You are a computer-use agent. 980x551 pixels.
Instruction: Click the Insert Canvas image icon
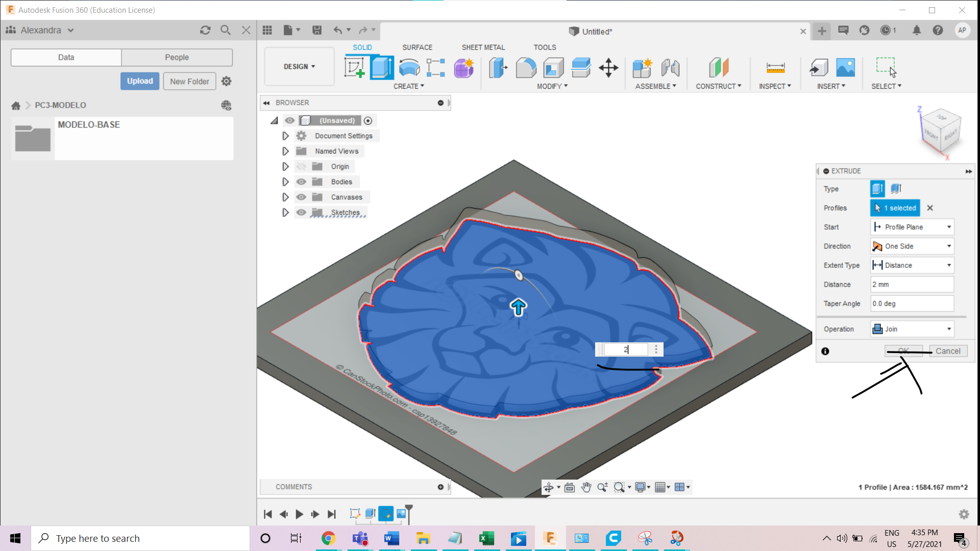coord(845,67)
